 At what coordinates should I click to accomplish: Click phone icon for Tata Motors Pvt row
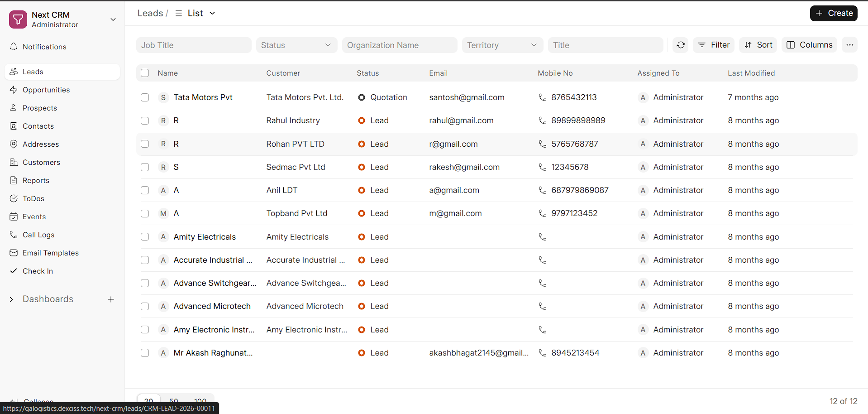542,97
